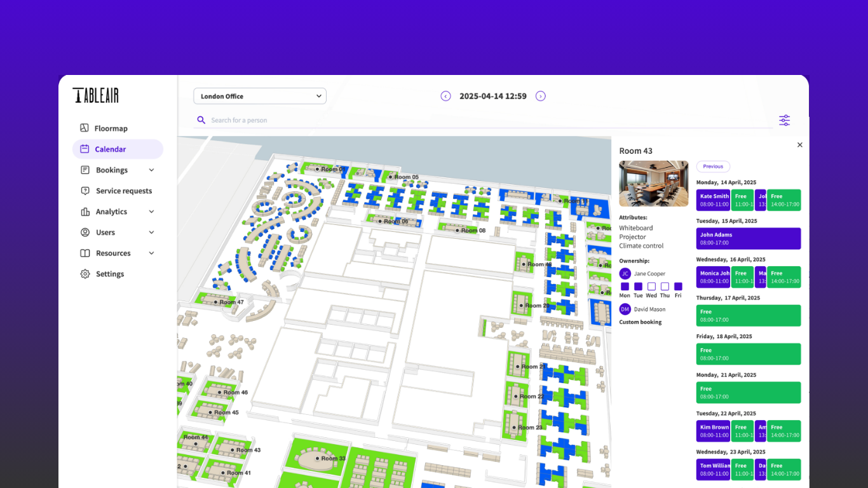Open the London Office dropdown
This screenshot has width=868, height=488.
click(x=259, y=95)
